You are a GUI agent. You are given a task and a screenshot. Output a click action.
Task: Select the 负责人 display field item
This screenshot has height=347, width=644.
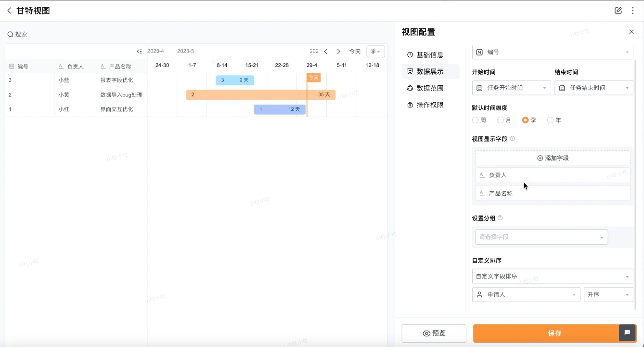553,175
